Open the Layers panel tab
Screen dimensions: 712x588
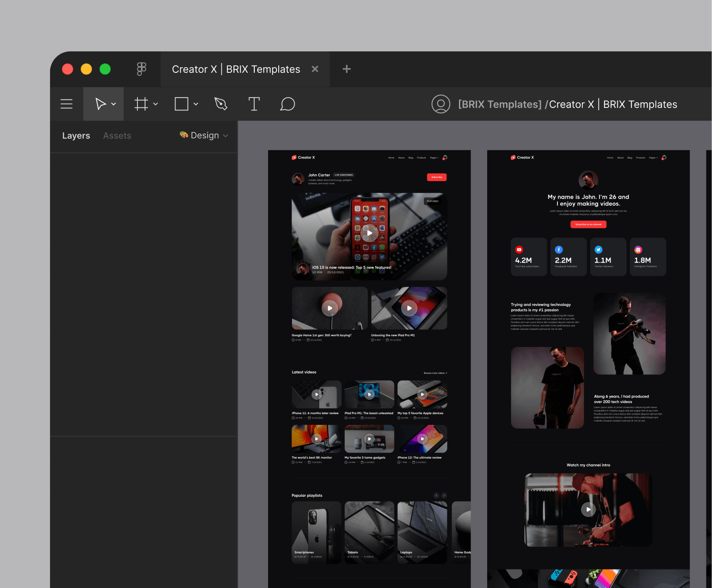tap(76, 136)
